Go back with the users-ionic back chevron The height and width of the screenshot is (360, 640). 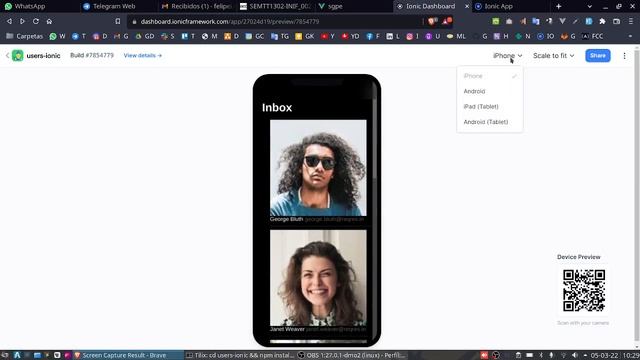(x=7, y=55)
